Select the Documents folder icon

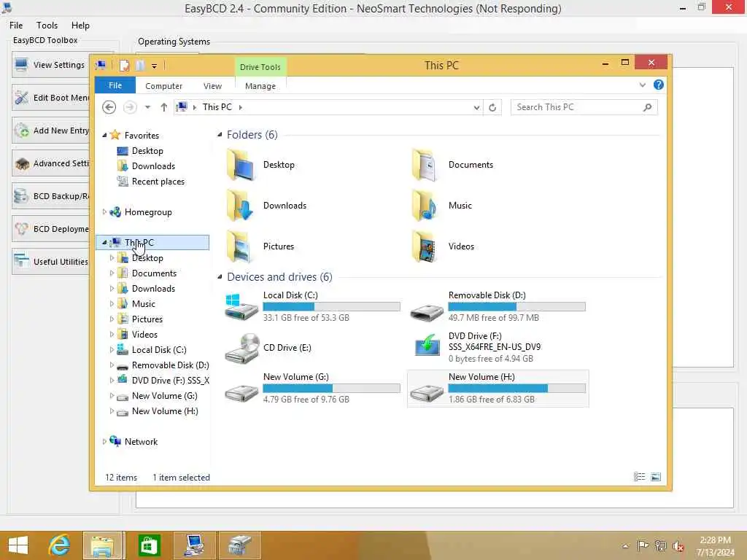(x=425, y=165)
